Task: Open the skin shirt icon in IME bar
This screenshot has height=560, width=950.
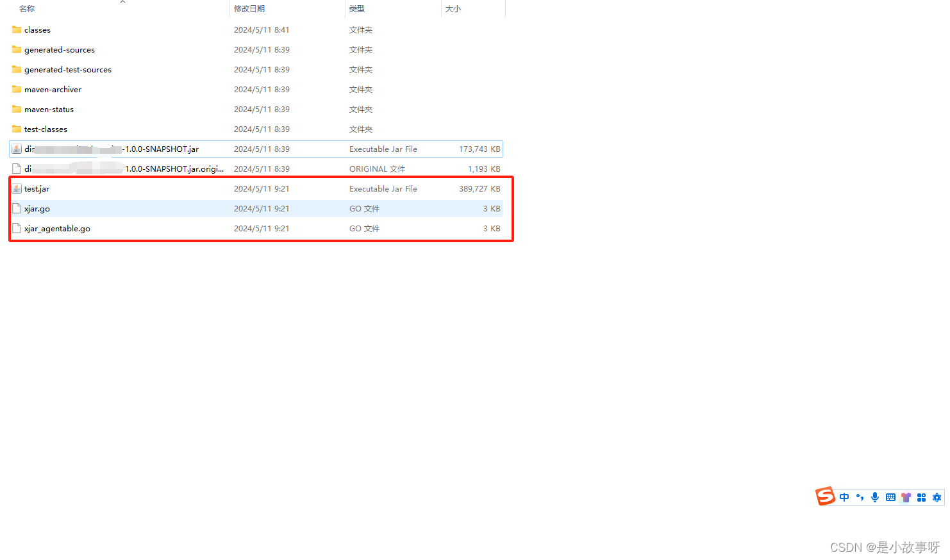Action: 906,497
